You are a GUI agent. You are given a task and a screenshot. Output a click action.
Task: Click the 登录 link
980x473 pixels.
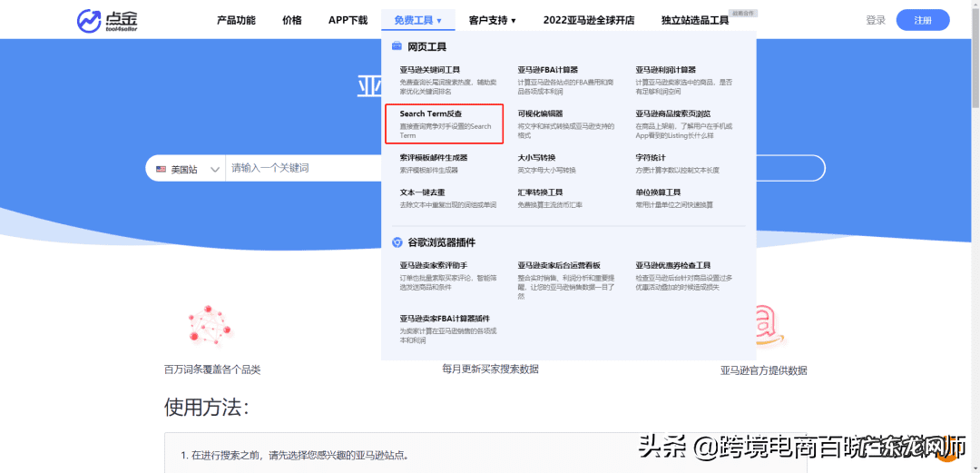click(876, 20)
